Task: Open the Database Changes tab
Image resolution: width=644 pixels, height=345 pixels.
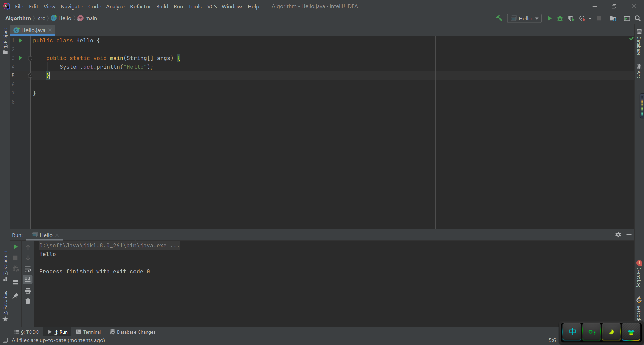Action: (x=132, y=332)
